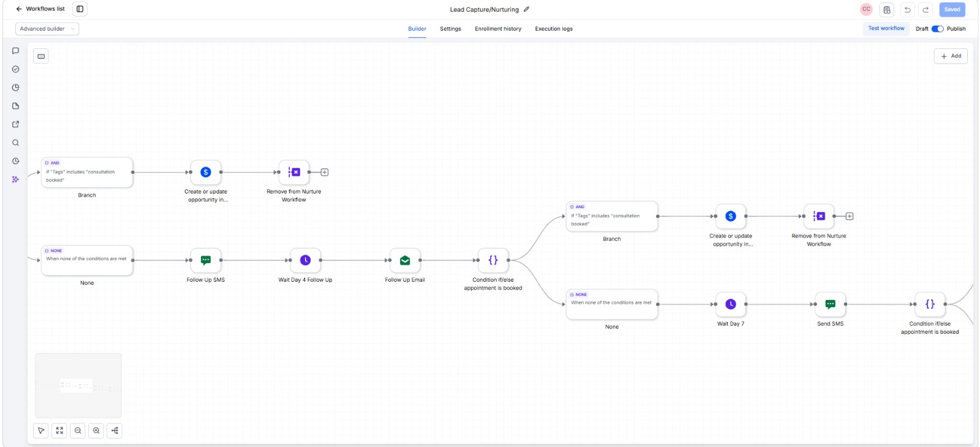Open the Execution logs tab
This screenshot has width=980, height=447.
click(554, 29)
